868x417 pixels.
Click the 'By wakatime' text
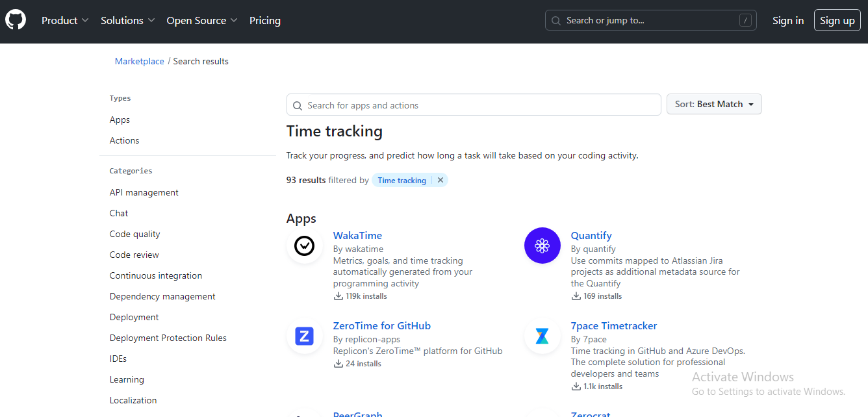coord(359,249)
